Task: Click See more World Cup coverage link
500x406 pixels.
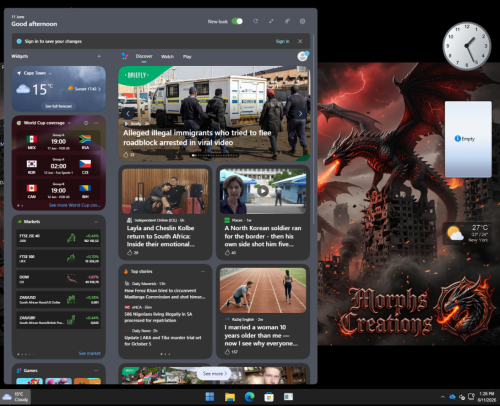Action: [74, 205]
